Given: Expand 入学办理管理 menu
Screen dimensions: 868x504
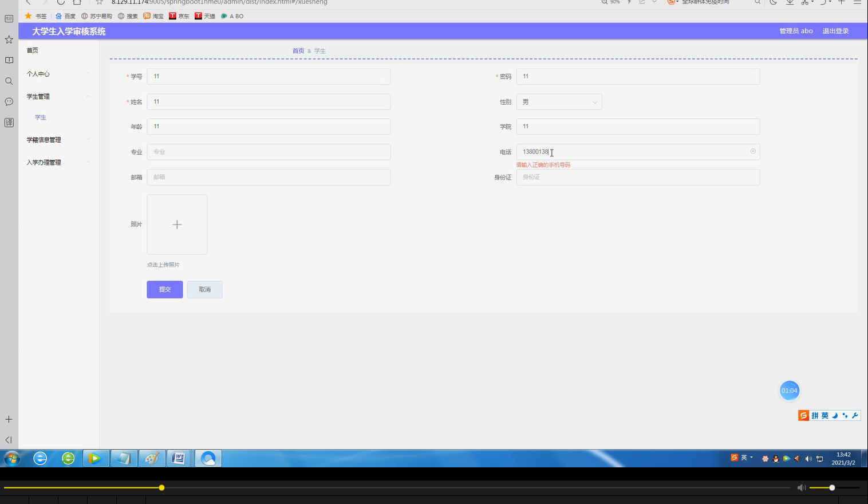Looking at the screenshot, I should [x=59, y=163].
